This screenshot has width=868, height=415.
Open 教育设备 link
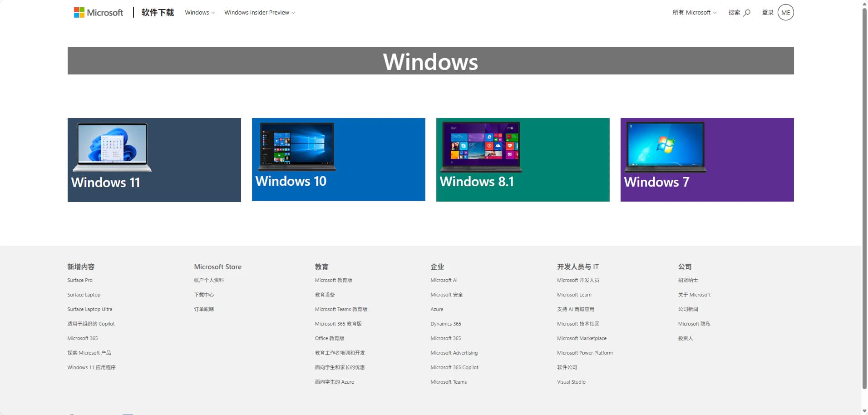(x=325, y=295)
